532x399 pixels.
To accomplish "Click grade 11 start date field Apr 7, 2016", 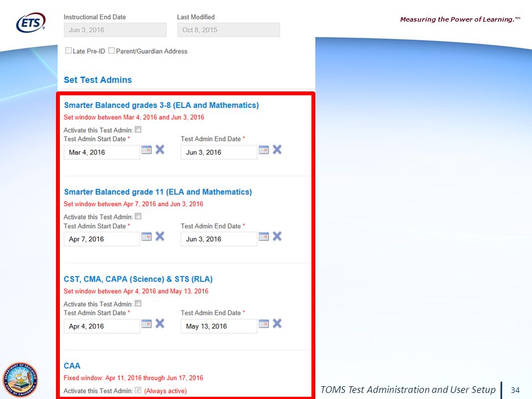I will point(102,239).
